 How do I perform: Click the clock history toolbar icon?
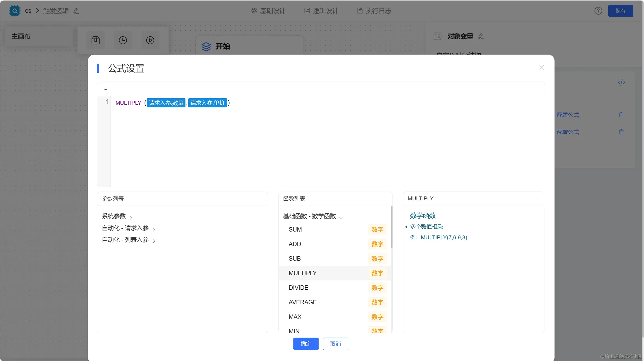click(x=123, y=40)
